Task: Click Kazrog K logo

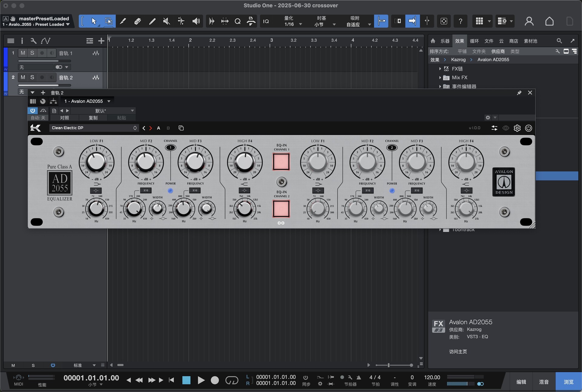Action: pos(35,128)
